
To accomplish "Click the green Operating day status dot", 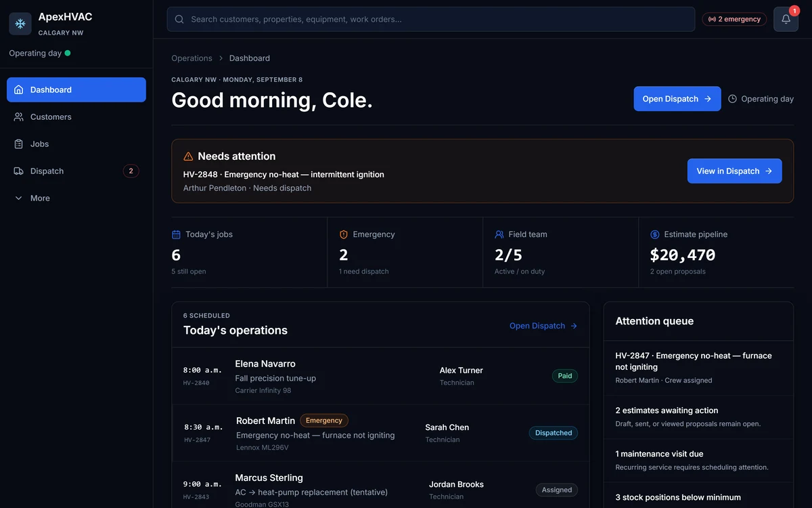I will tap(68, 53).
